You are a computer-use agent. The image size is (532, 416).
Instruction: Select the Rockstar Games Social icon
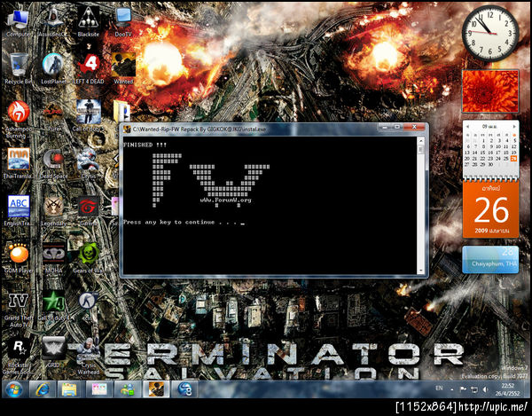tap(19, 357)
